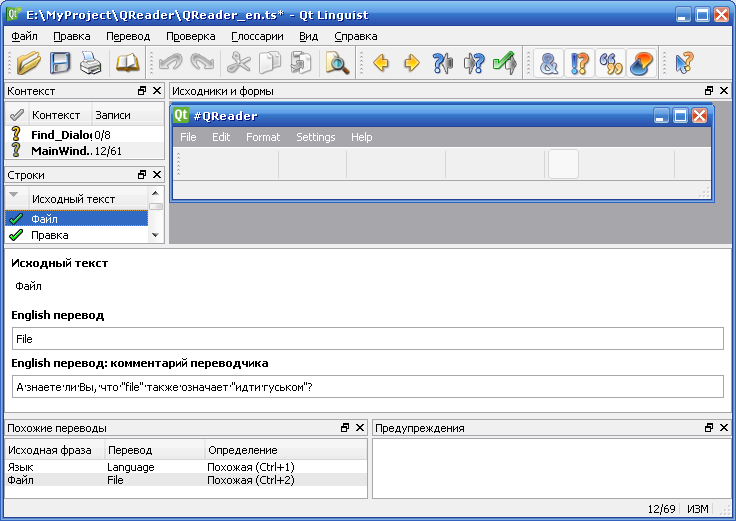Open the Справка menu
This screenshot has height=521, width=736.
(x=356, y=36)
